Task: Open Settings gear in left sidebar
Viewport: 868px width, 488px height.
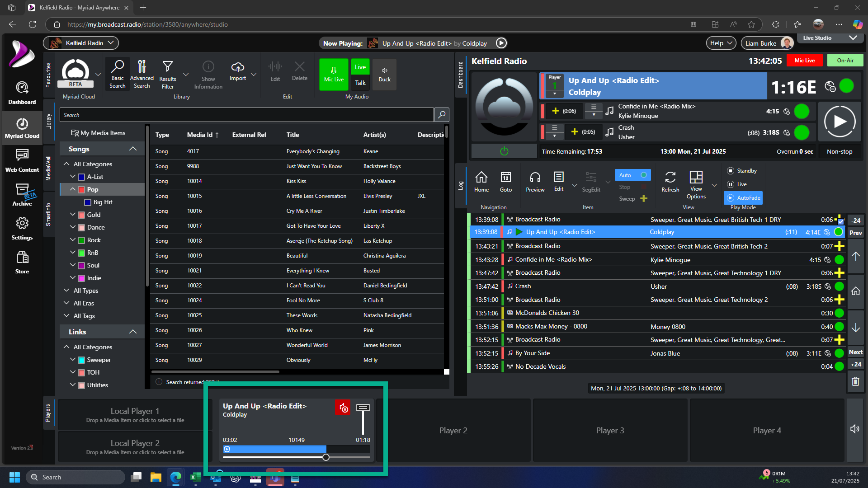Action: [x=22, y=228]
